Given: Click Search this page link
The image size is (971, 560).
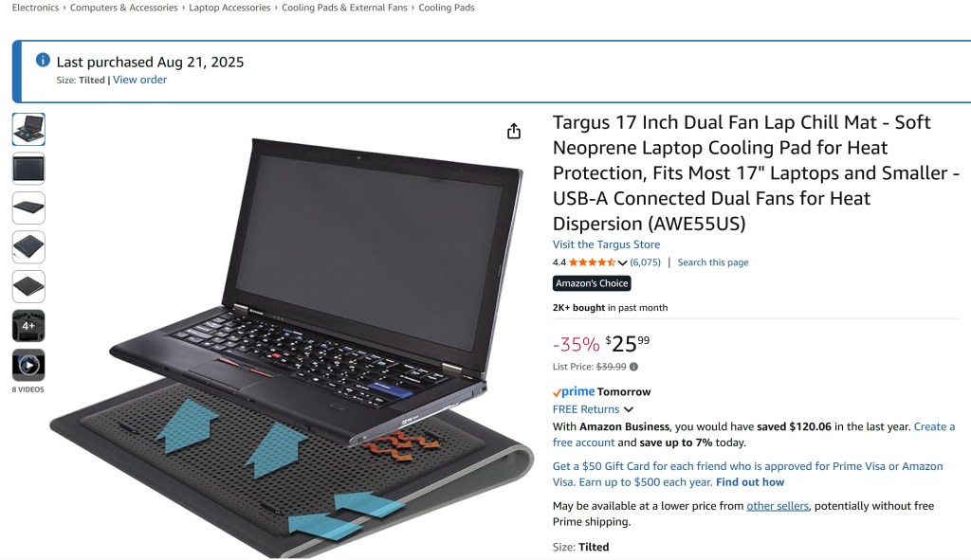Looking at the screenshot, I should click(x=713, y=262).
